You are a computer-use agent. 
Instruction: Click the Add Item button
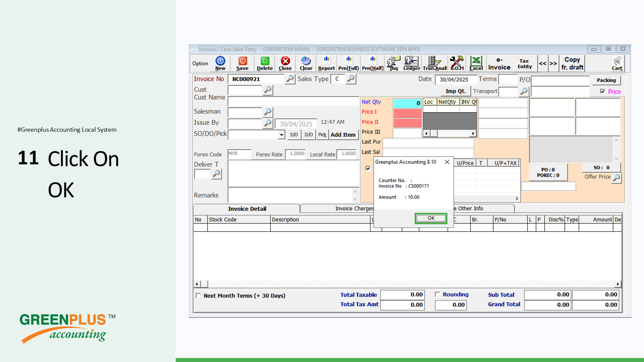pos(343,135)
